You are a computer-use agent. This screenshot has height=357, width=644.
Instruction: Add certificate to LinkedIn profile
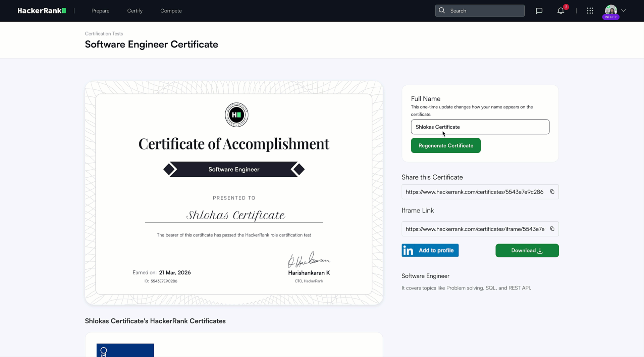pyautogui.click(x=430, y=251)
